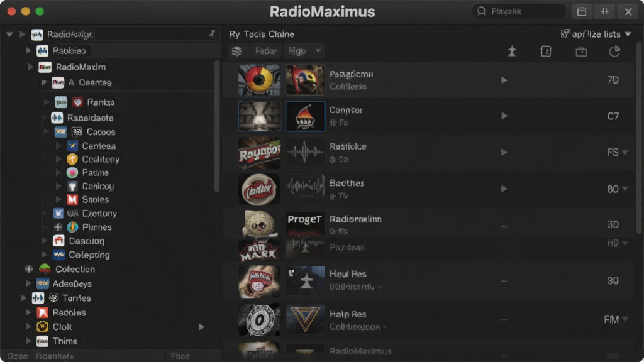Expand the Rabbieo tree item
Viewport: 644px width, 362px height.
tap(28, 50)
